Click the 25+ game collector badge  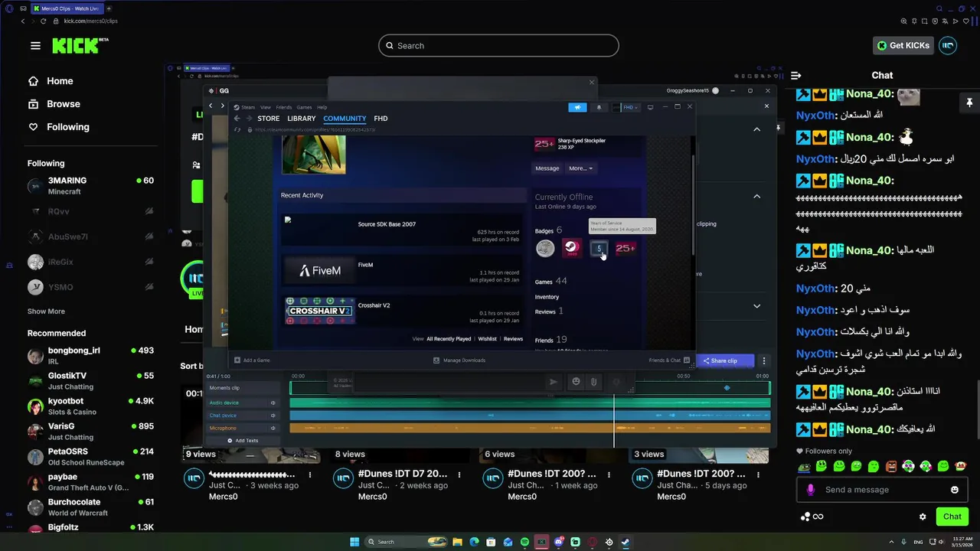tap(626, 248)
